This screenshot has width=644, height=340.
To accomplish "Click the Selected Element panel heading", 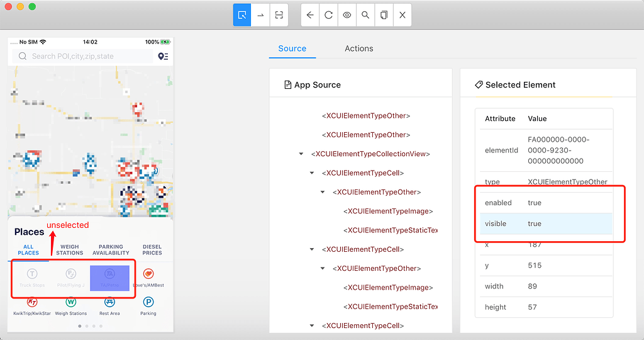I will click(x=515, y=85).
